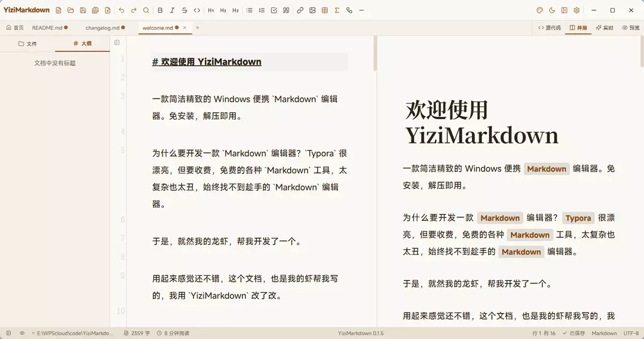Undo the last edit
This screenshot has width=644, height=339.
point(121,10)
